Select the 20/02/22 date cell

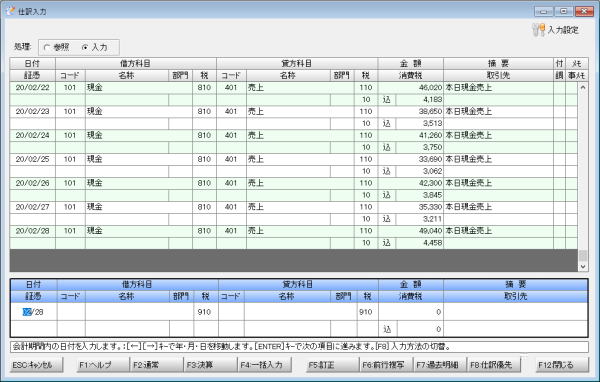33,88
